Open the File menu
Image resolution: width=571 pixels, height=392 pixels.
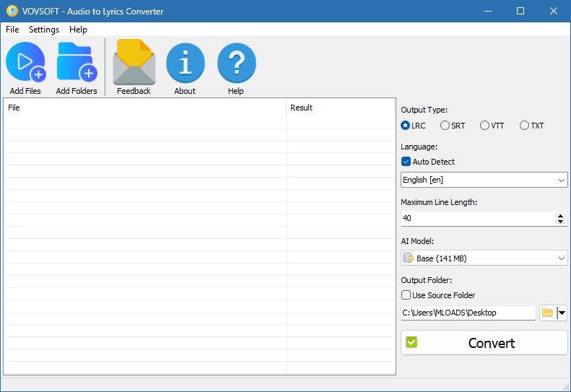[x=12, y=30]
